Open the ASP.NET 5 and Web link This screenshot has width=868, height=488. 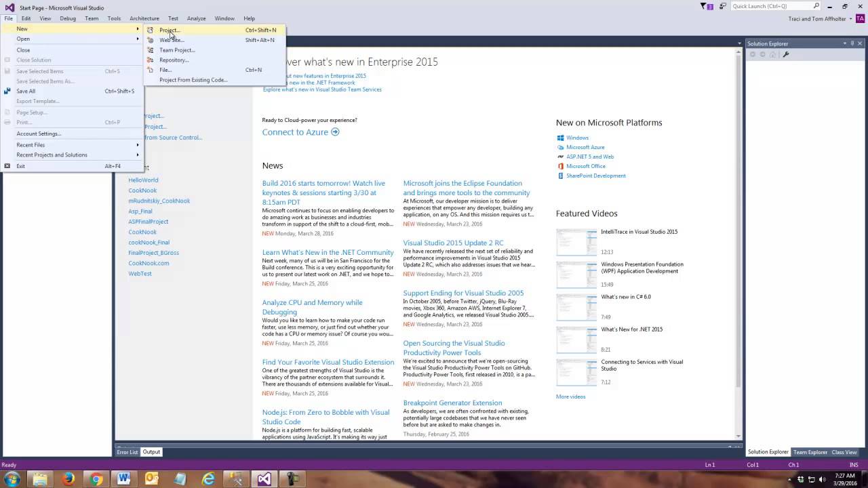pyautogui.click(x=590, y=157)
